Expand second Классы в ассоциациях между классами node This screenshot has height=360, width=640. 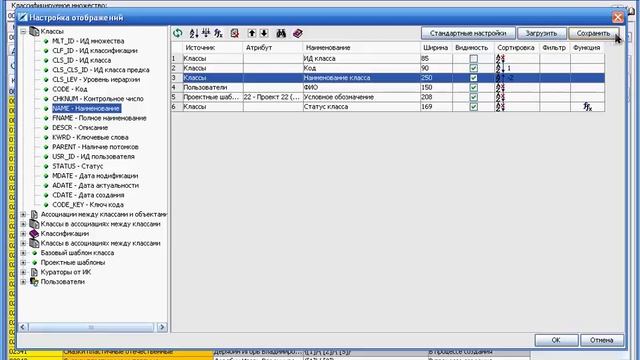[x=23, y=243]
